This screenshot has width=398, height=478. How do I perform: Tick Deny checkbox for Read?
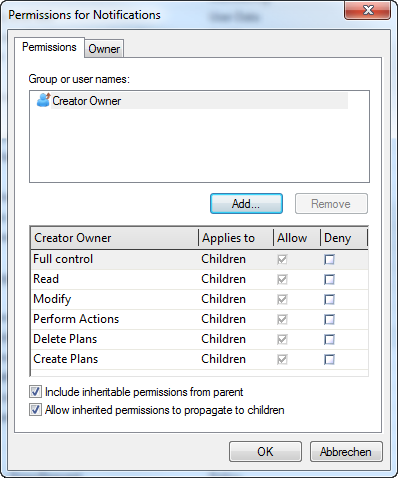pos(329,279)
